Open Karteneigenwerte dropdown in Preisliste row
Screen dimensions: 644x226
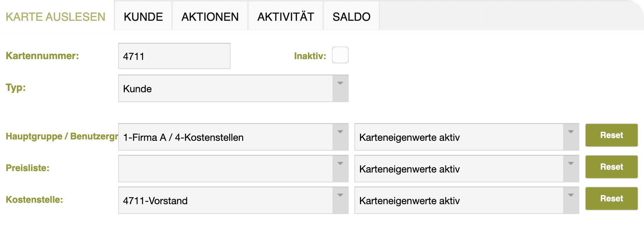571,169
